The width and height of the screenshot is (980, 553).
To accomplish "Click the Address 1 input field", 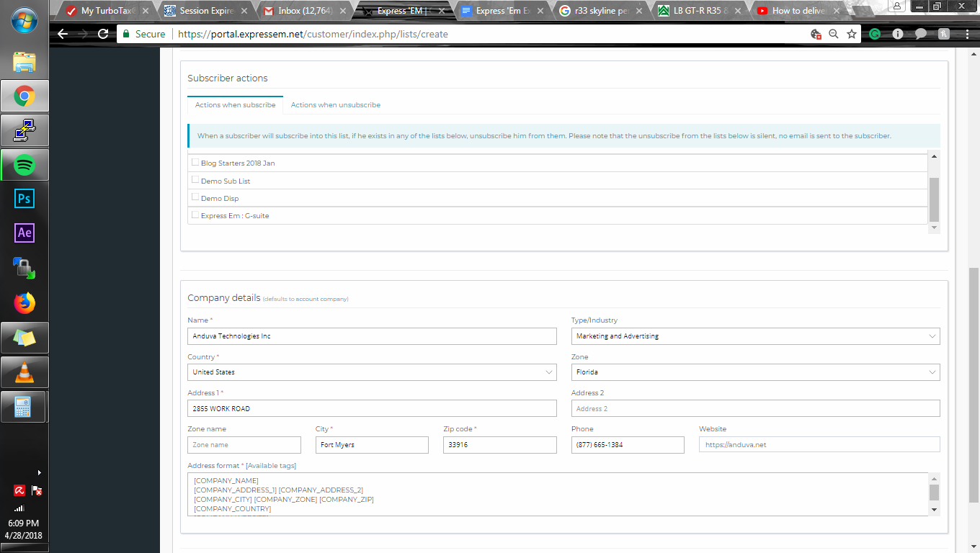I will coord(372,408).
